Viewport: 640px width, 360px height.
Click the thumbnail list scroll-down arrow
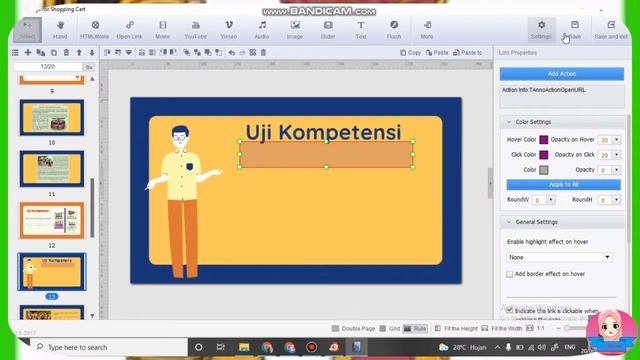[x=92, y=316]
